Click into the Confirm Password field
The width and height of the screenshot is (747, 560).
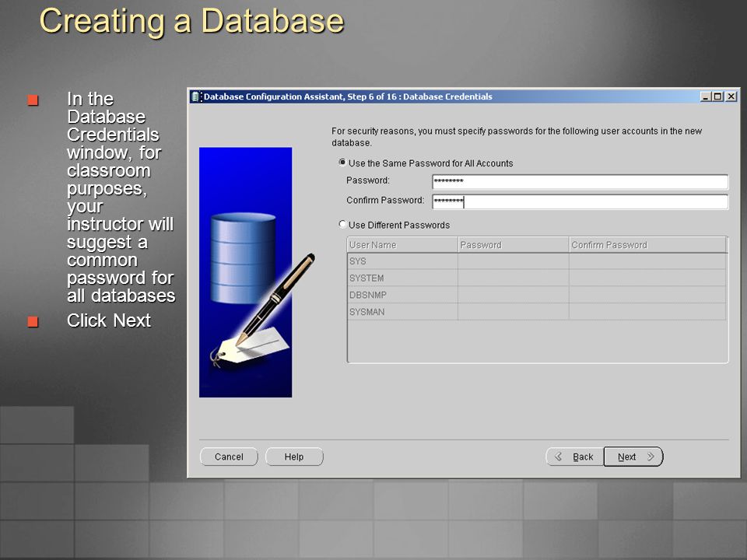580,201
